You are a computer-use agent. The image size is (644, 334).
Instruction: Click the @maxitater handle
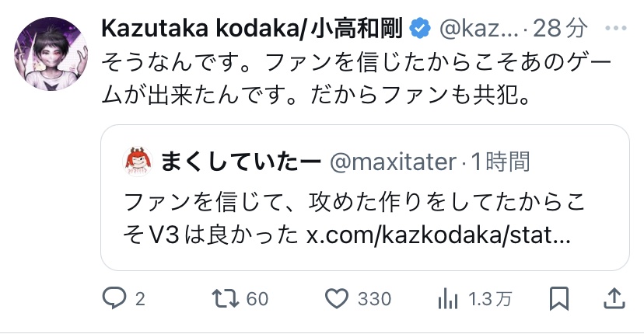click(x=393, y=162)
